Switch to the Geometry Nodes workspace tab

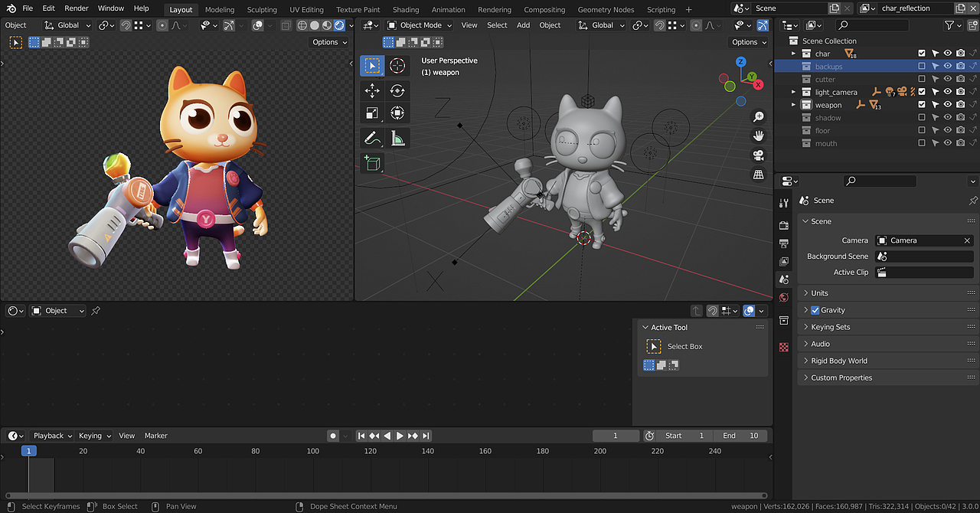click(x=606, y=10)
